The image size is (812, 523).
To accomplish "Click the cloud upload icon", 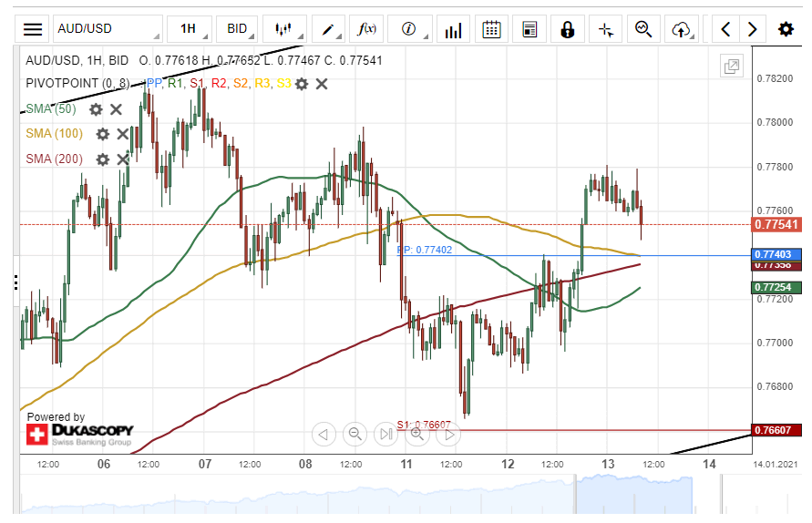I will (681, 29).
